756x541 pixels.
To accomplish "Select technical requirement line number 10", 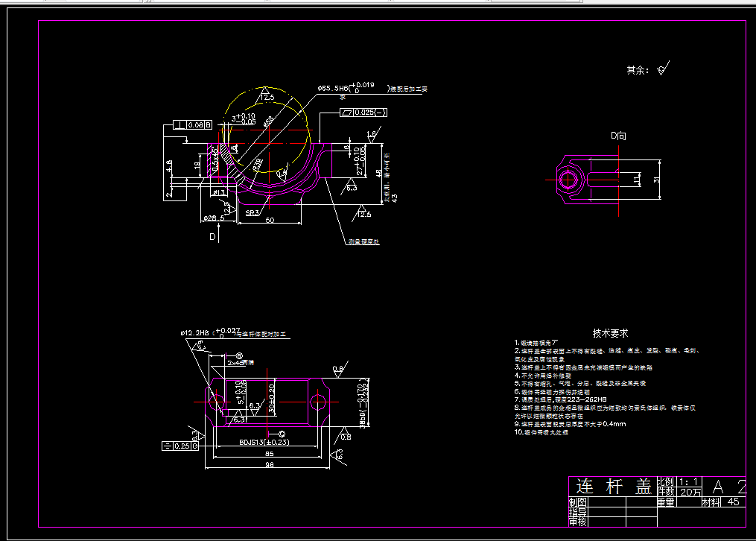I will (x=541, y=432).
